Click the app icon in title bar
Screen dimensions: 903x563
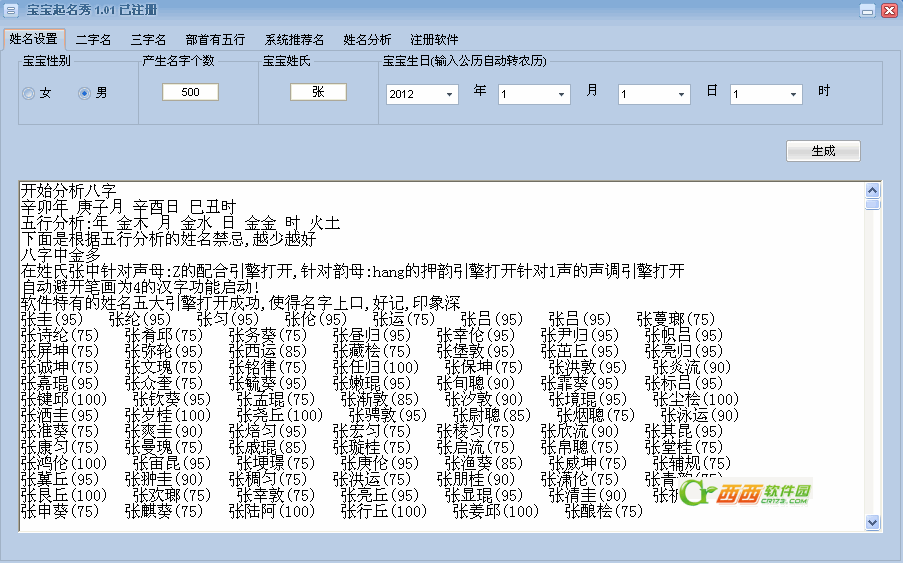[x=12, y=10]
